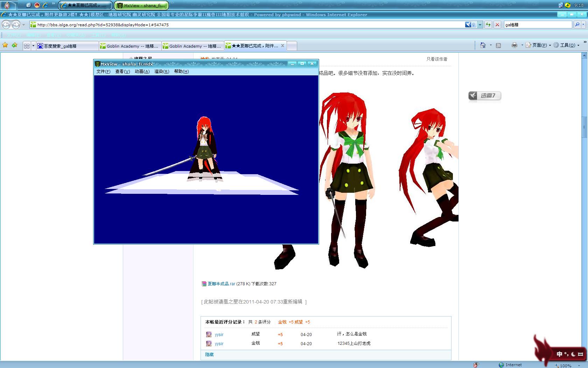This screenshot has height=368, width=588.
Task: Open the Print dropdown arrow
Action: [x=522, y=45]
